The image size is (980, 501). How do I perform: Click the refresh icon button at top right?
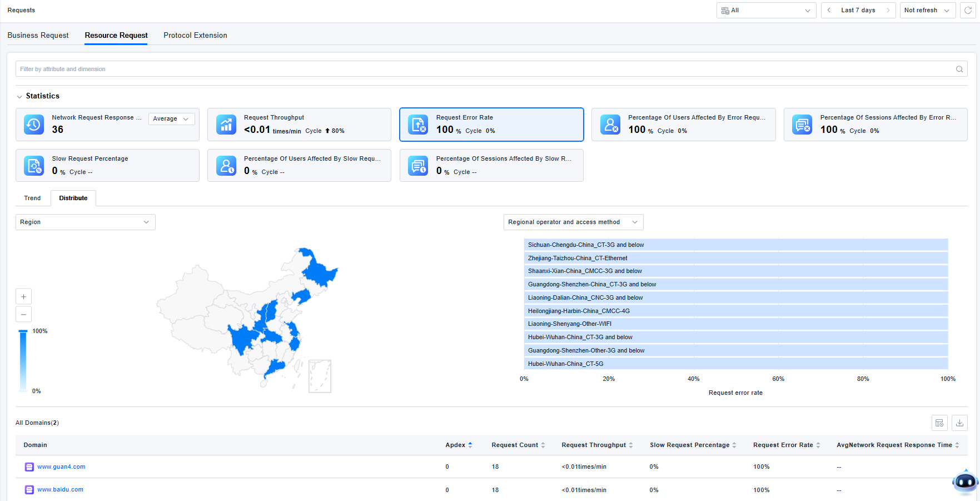(x=968, y=11)
